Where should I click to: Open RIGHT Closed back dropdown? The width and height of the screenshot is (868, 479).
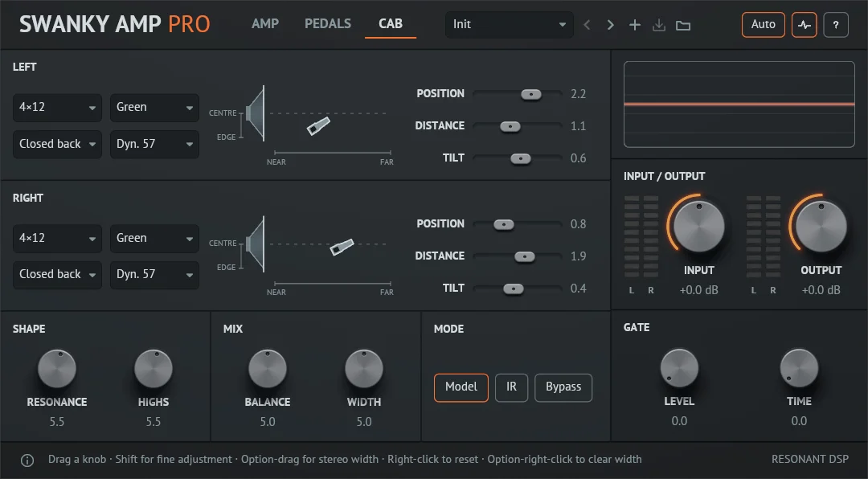point(57,275)
